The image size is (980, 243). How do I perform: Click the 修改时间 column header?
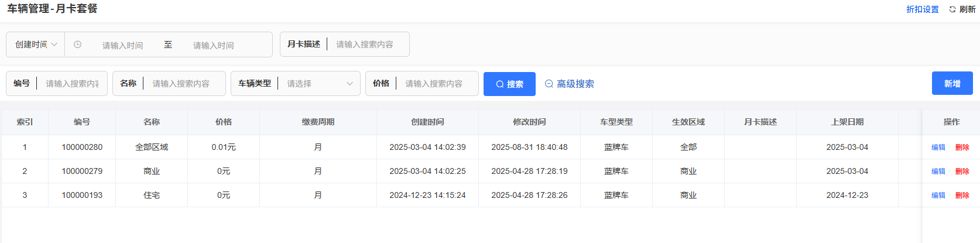point(529,122)
